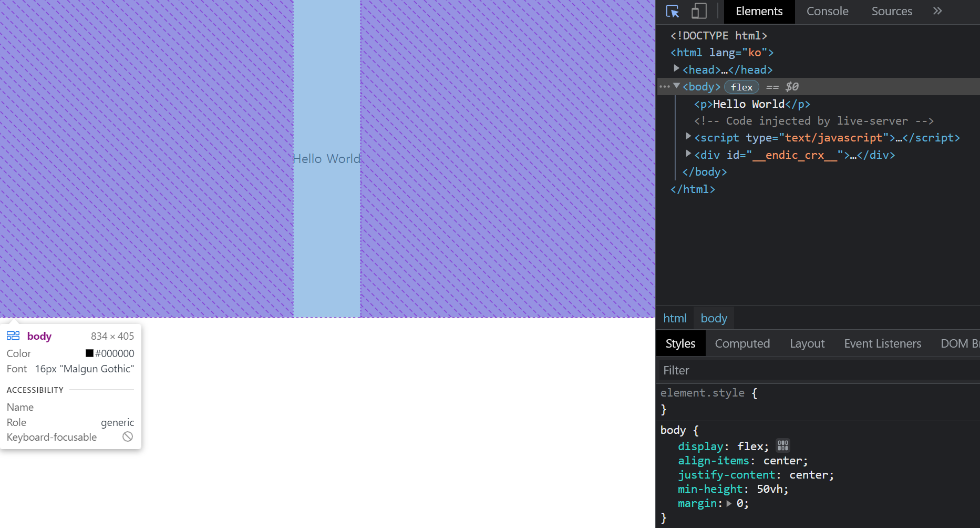The height and width of the screenshot is (528, 980).
Task: Open the Event Listeners pane tab
Action: (x=883, y=343)
